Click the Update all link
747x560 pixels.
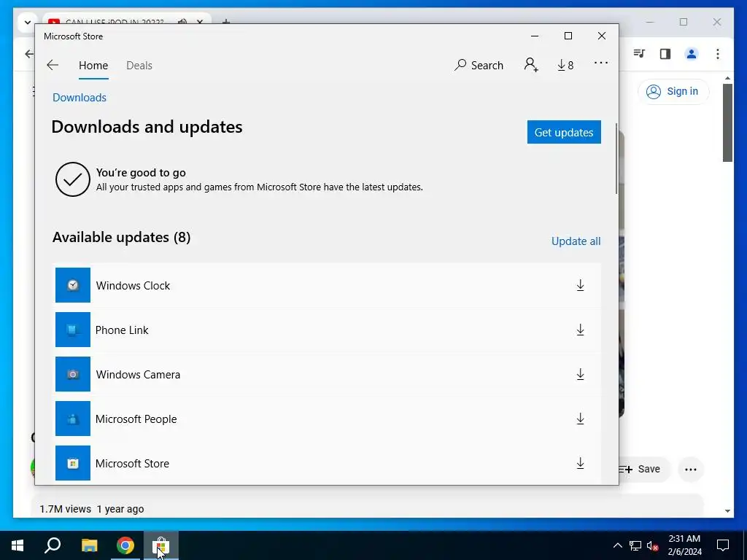coord(576,241)
